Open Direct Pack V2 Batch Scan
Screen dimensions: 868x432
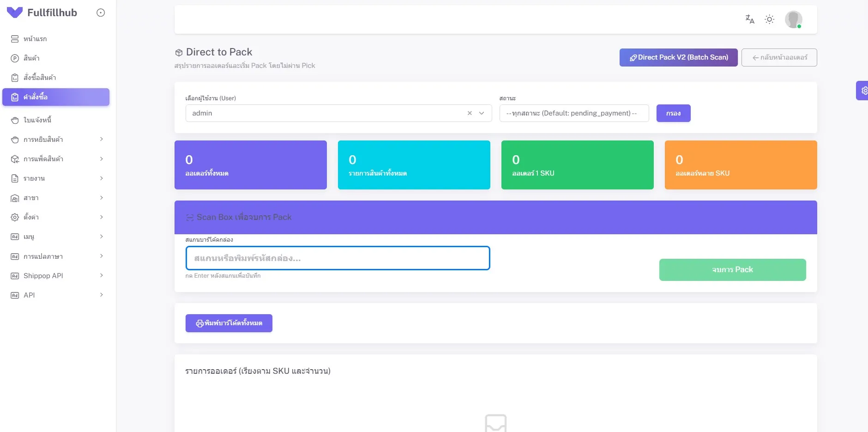pos(678,58)
